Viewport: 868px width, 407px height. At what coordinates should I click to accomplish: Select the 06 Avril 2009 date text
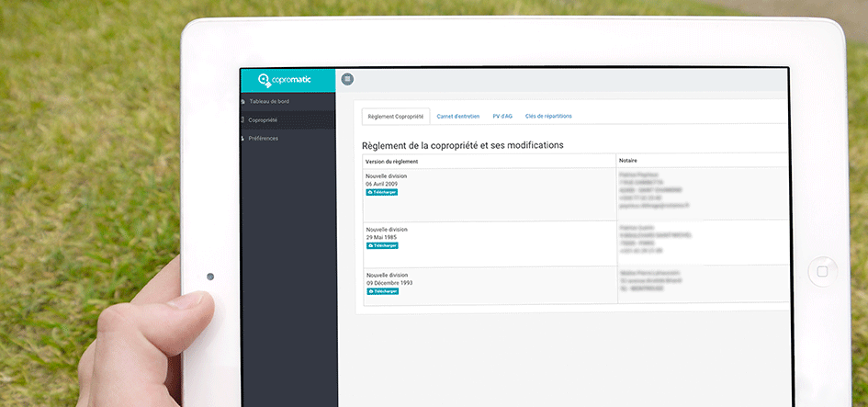381,184
